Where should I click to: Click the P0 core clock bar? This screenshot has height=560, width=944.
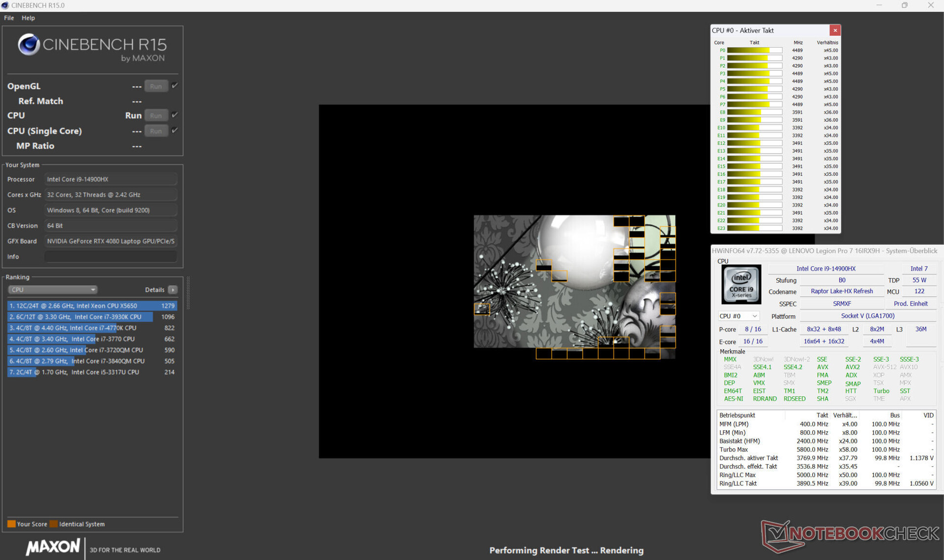[x=754, y=50]
